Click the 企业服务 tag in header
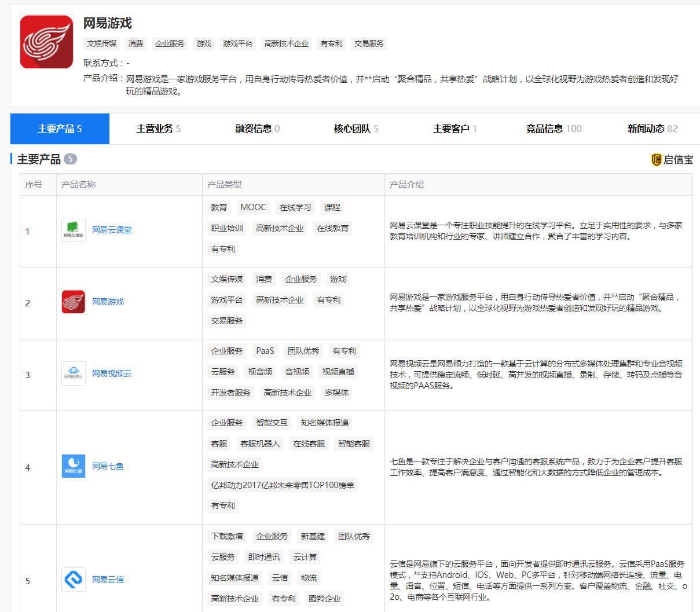700x612 pixels. (170, 43)
